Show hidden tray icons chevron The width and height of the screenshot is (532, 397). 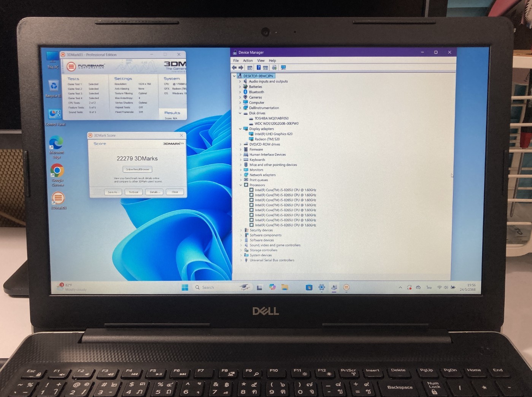[x=400, y=288]
